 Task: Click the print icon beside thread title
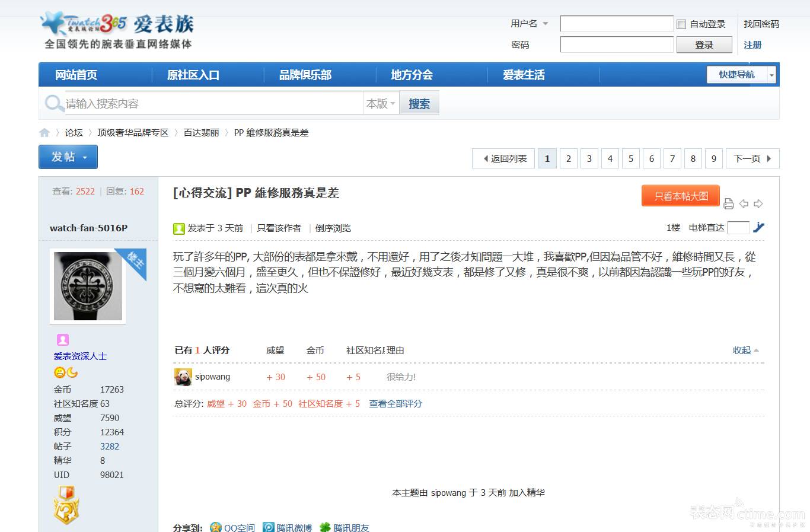(x=729, y=204)
